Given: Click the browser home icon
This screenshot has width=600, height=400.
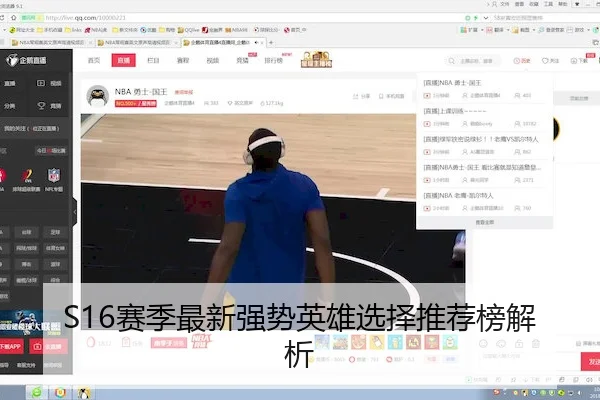Looking at the screenshot, I should 13,18.
